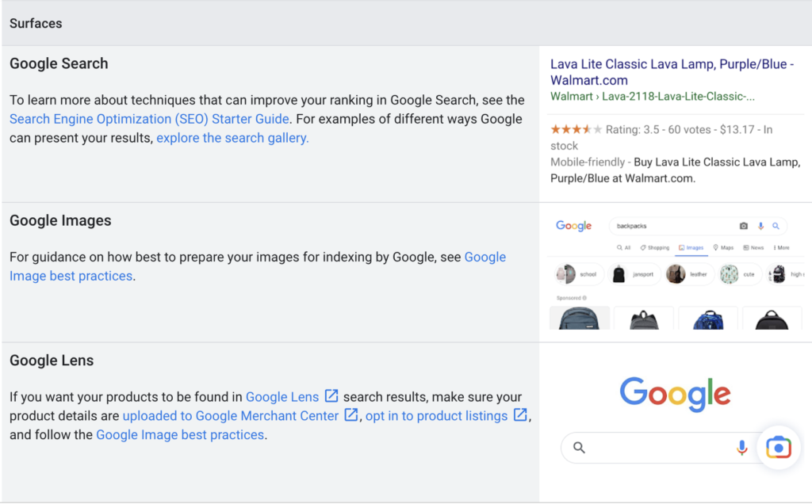Select the 'school' suggestion chip
Image resolution: width=812 pixels, height=504 pixels.
coord(578,274)
